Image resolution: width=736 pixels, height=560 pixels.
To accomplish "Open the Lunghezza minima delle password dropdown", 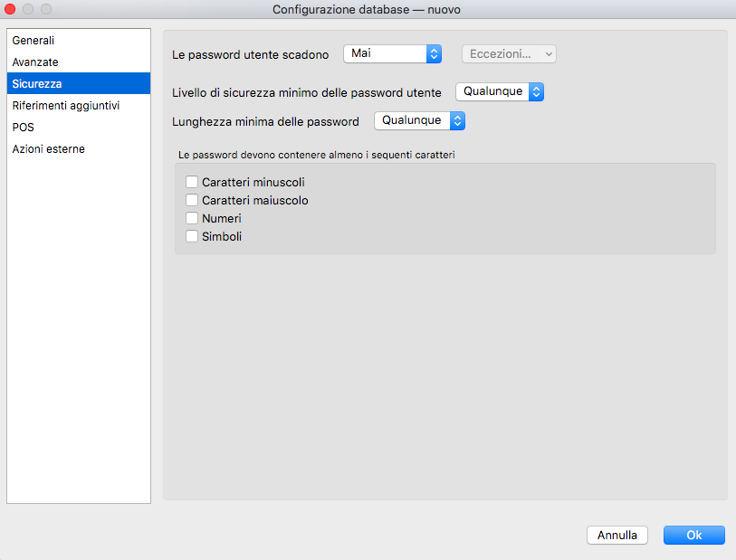I will click(419, 120).
